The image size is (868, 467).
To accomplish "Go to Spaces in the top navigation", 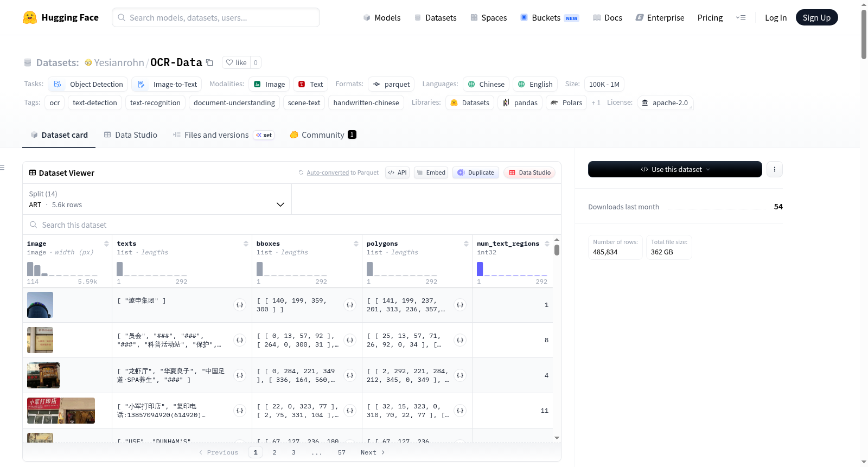I will [489, 17].
